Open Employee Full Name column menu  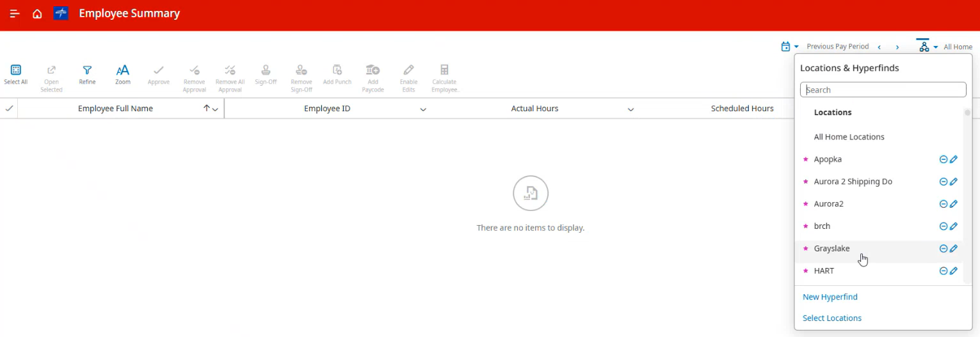[215, 109]
